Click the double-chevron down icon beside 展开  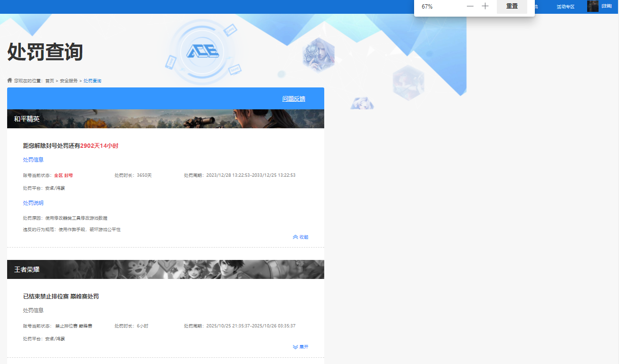295,347
